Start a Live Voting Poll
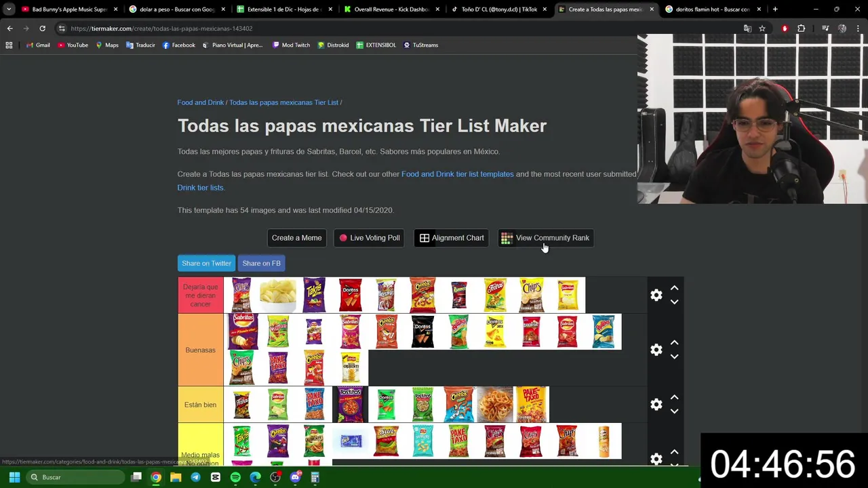Screen dimensions: 868x488 370,238
